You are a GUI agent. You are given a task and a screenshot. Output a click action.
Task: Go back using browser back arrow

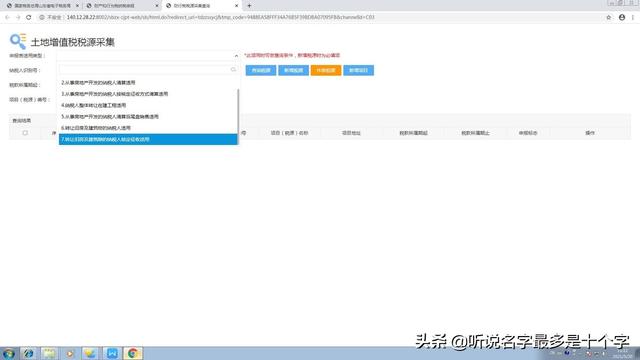click(7, 17)
